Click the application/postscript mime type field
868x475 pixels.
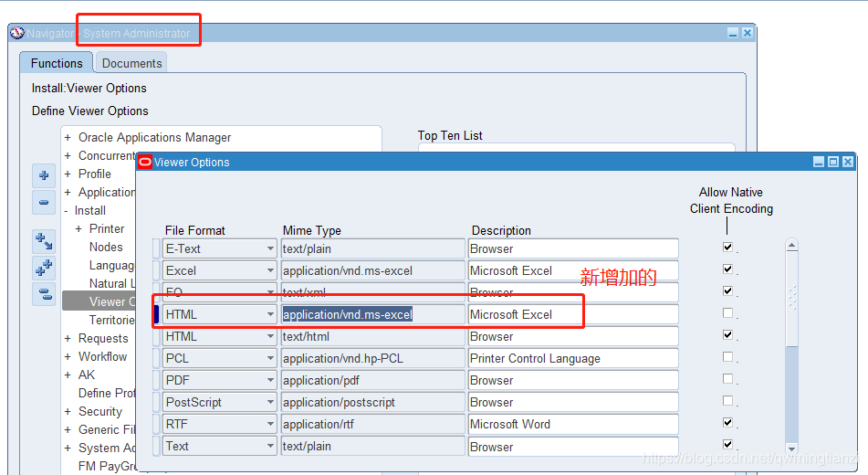tap(372, 403)
